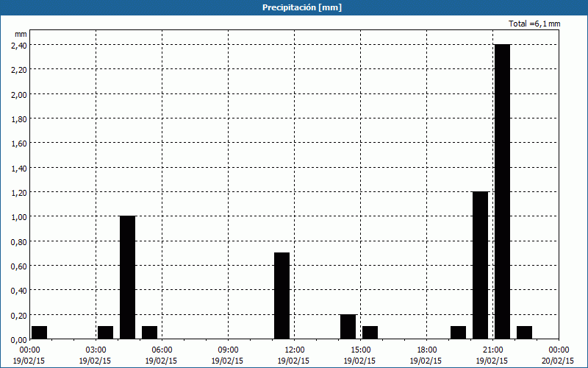
Task: Select the 15:00 x-axis time label
Action: point(360,350)
